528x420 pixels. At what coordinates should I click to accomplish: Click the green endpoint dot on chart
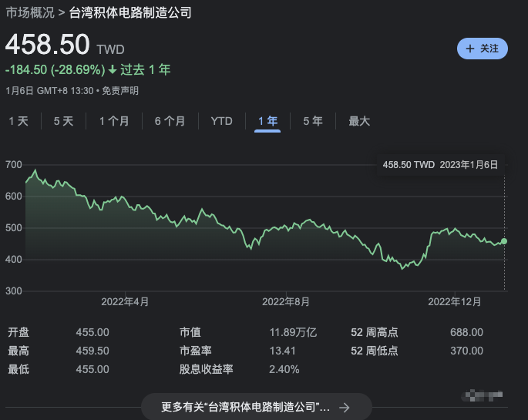(x=504, y=241)
